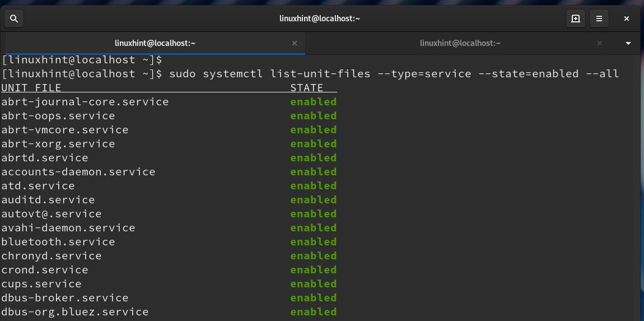Open the terminal search icon

point(14,18)
